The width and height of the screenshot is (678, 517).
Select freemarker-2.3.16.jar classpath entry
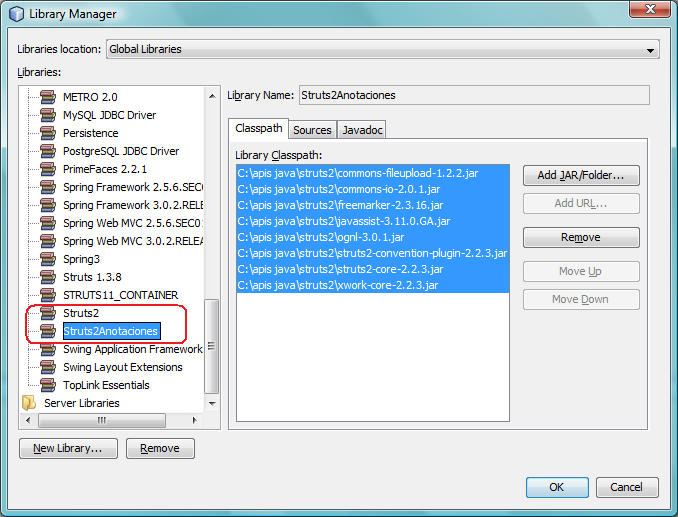pos(373,205)
